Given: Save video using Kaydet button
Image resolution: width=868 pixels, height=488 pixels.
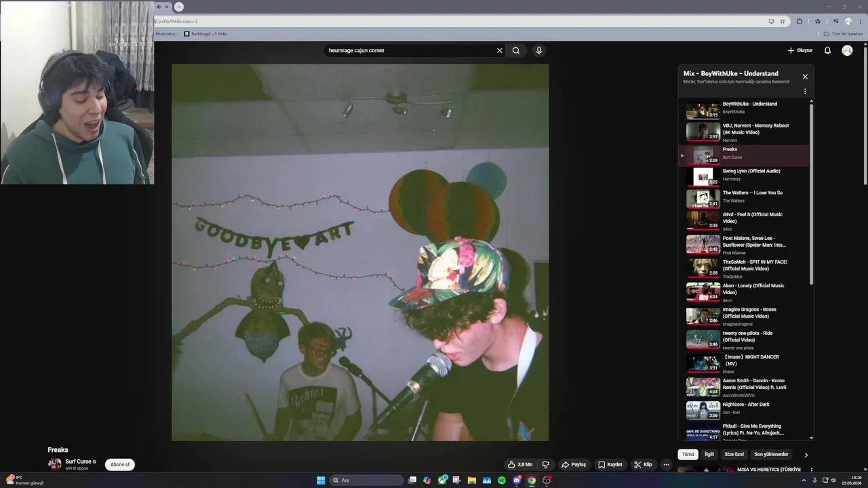Looking at the screenshot, I should (610, 464).
